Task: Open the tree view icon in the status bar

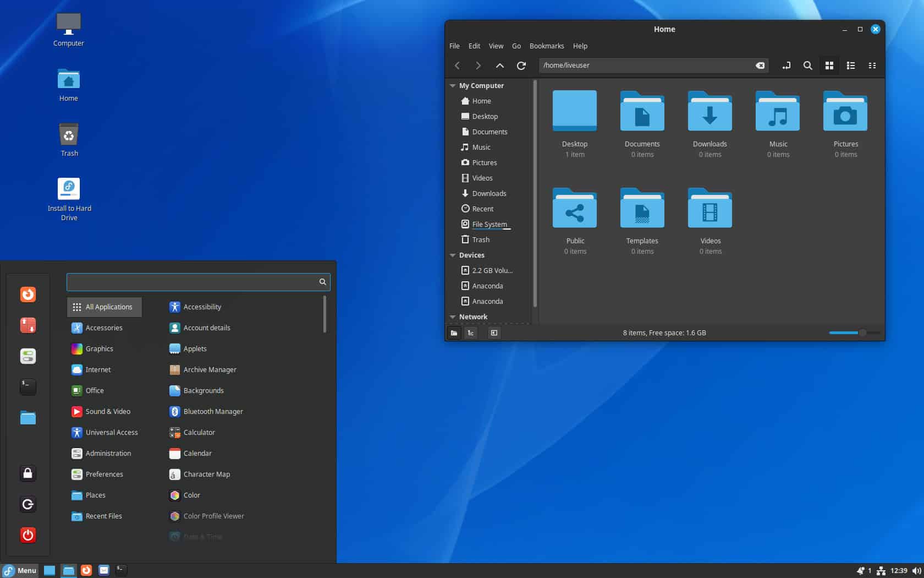Action: 471,333
